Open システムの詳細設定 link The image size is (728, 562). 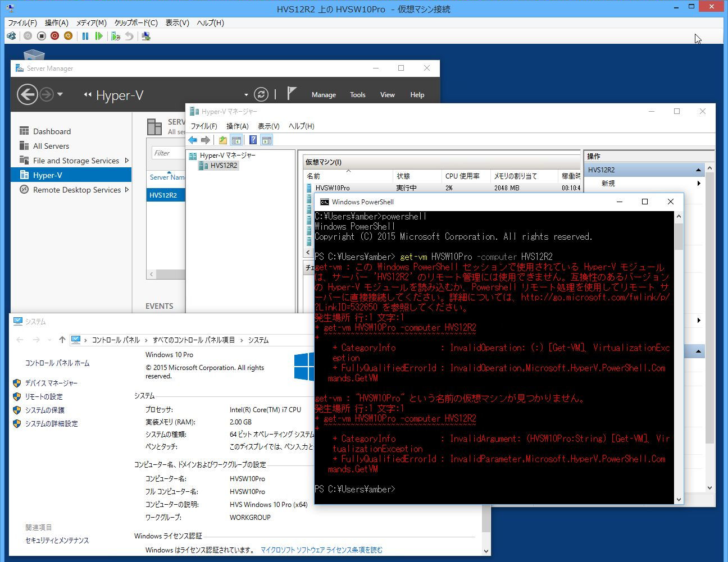(51, 423)
